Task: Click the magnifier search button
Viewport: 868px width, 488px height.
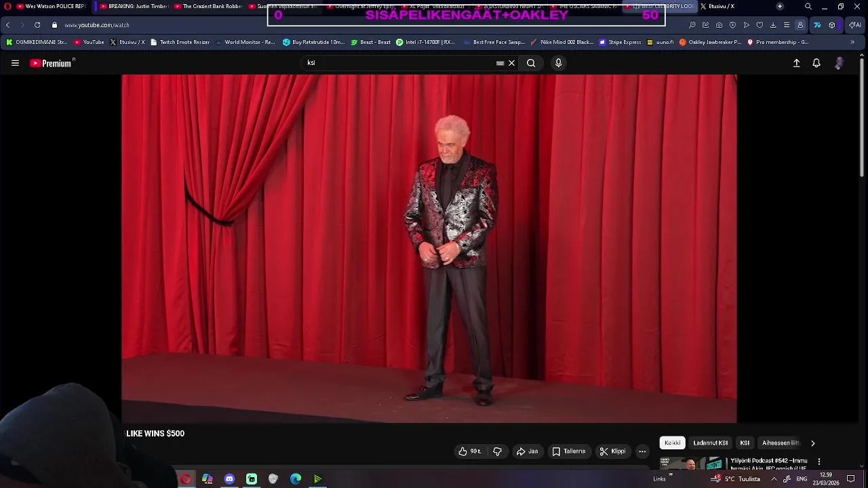Action: pos(531,63)
